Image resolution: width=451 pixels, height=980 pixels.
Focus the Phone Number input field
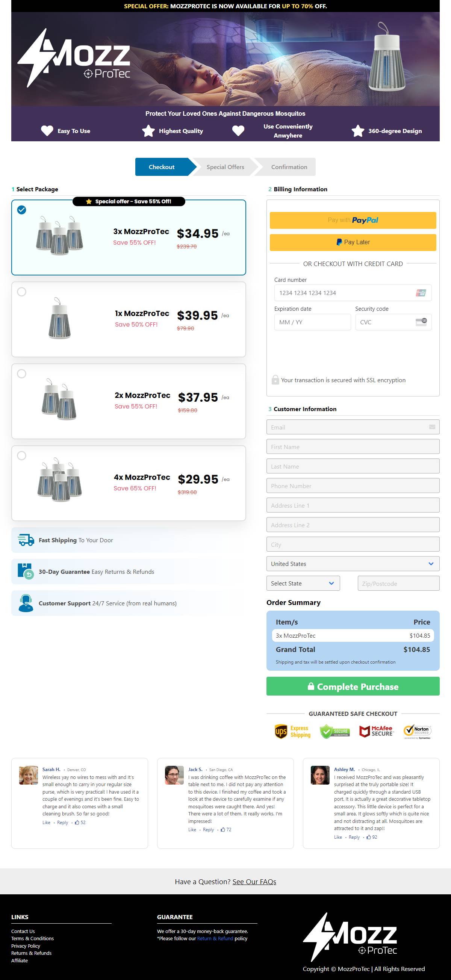(x=353, y=485)
